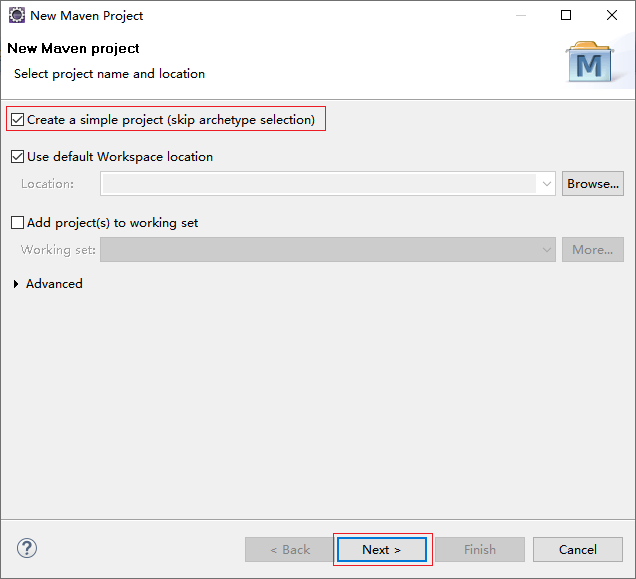Click the Browse... button

click(x=593, y=184)
